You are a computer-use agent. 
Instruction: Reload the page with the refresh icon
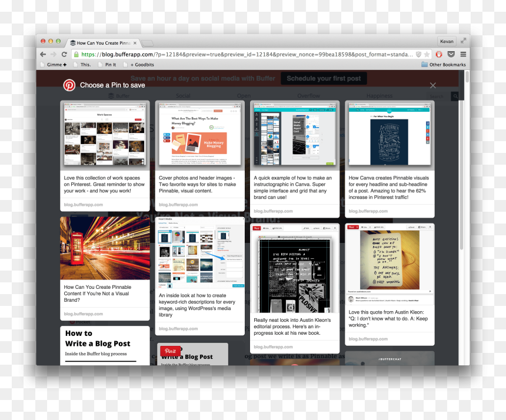point(64,54)
